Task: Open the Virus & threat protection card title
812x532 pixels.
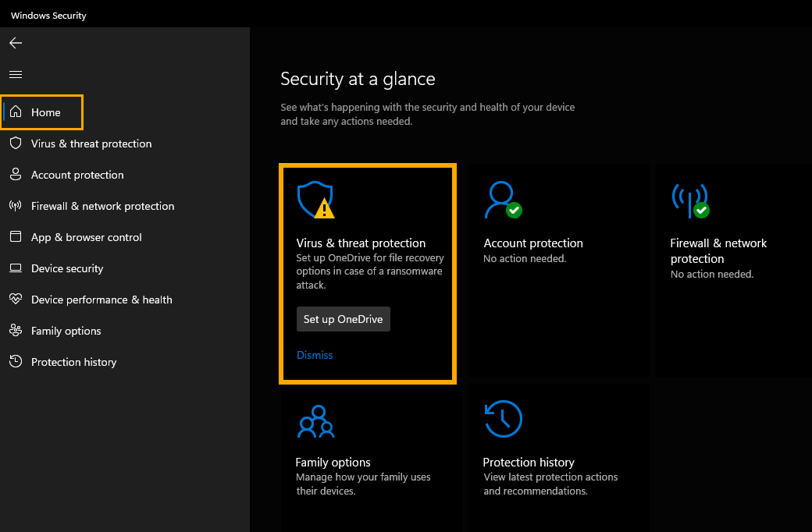Action: [x=361, y=243]
